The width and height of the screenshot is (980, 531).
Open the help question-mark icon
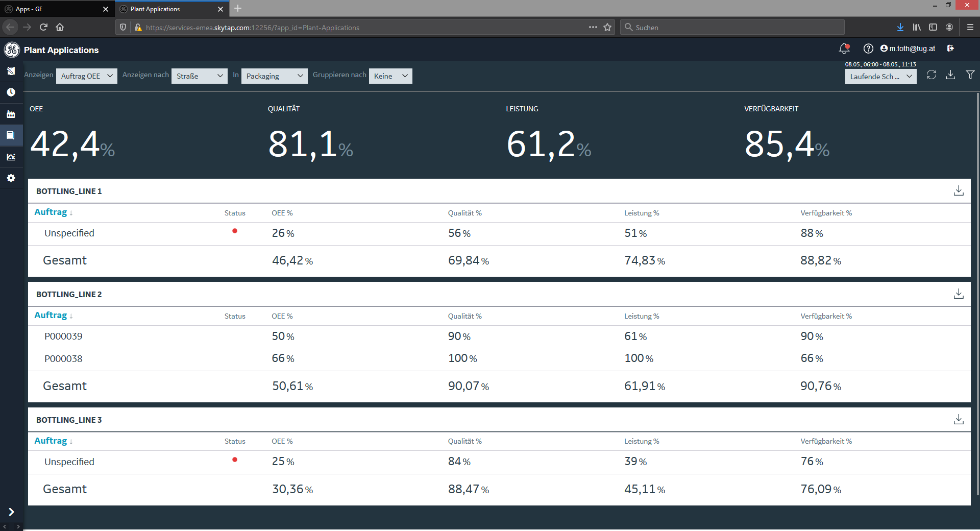[x=868, y=49]
